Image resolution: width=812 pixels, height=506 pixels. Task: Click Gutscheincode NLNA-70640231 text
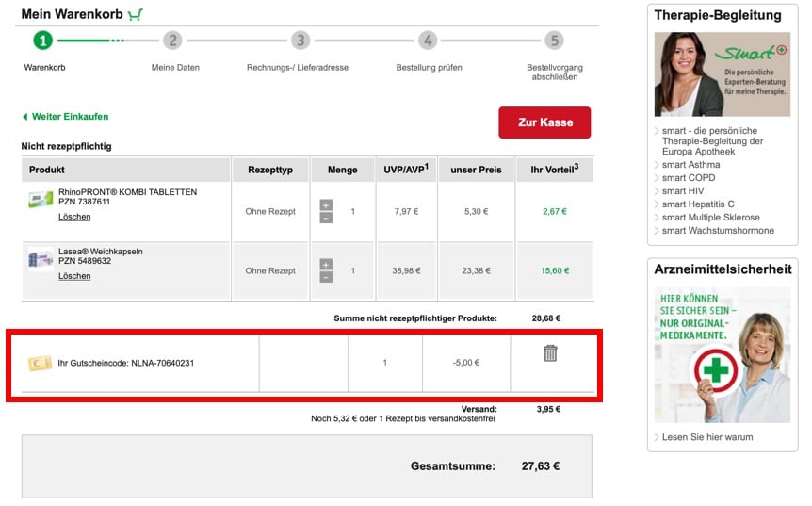(126, 363)
